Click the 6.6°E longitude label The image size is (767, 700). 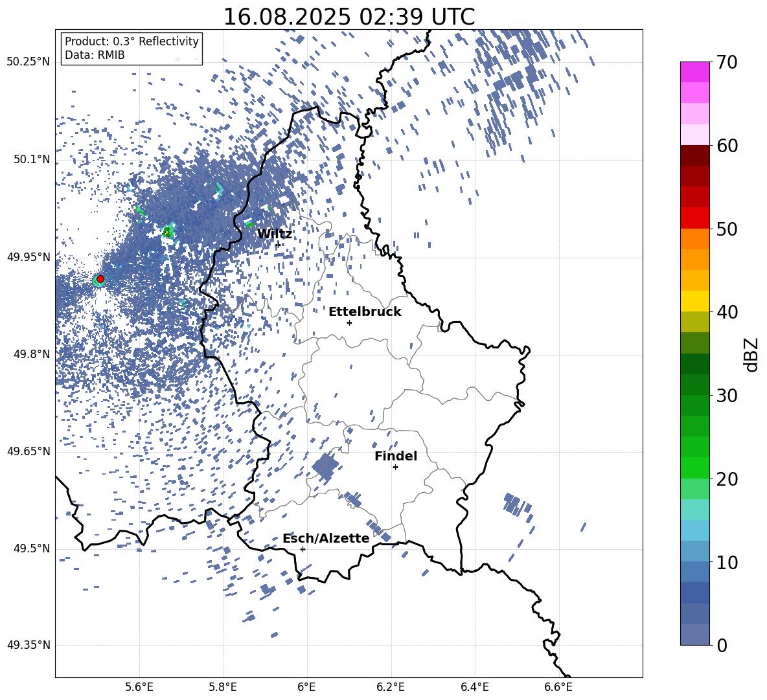[558, 687]
